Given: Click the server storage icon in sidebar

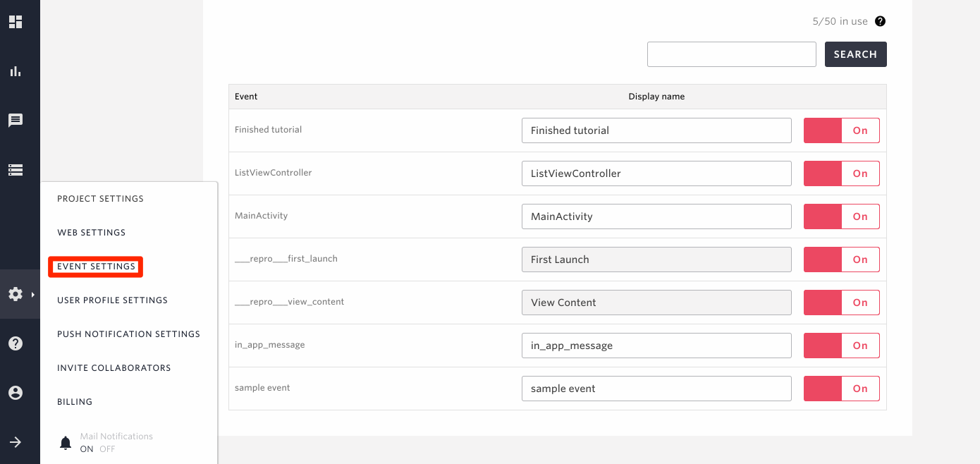Looking at the screenshot, I should pos(16,170).
